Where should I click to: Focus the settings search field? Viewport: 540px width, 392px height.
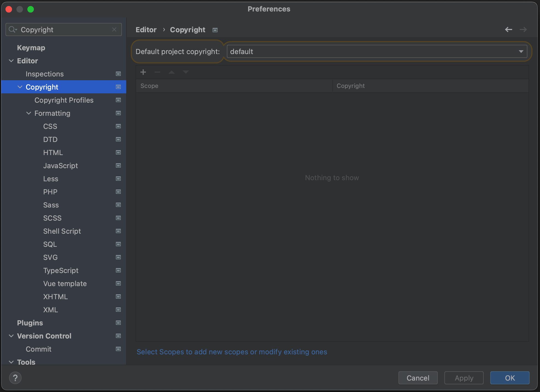pyautogui.click(x=63, y=29)
